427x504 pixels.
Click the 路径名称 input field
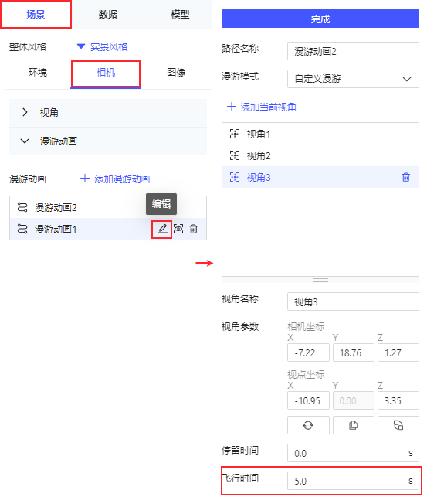(353, 51)
